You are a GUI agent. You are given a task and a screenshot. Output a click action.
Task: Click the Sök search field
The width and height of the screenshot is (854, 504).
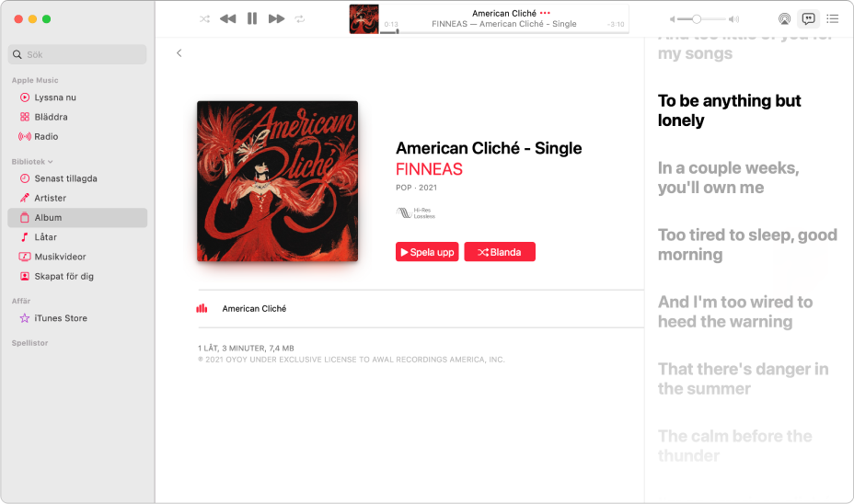coord(77,54)
